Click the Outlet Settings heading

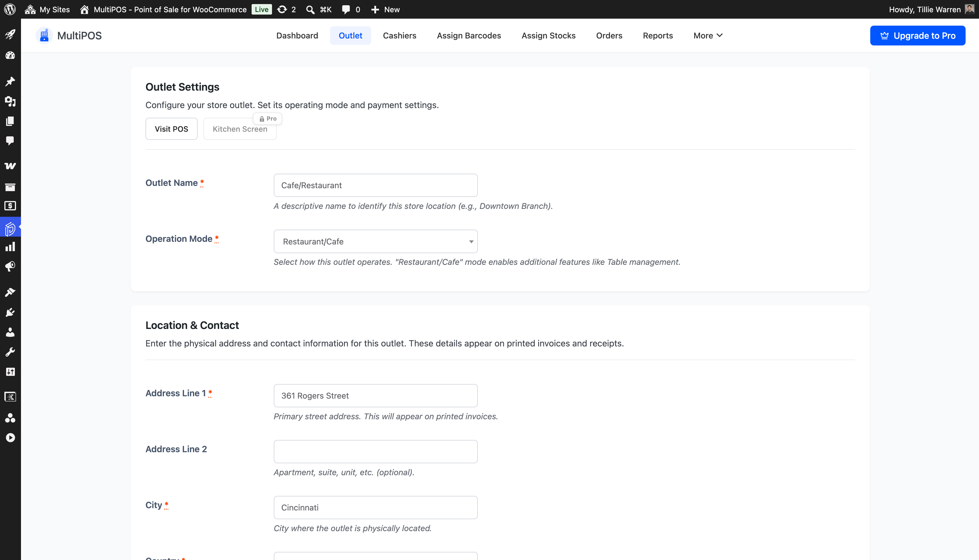(x=183, y=87)
